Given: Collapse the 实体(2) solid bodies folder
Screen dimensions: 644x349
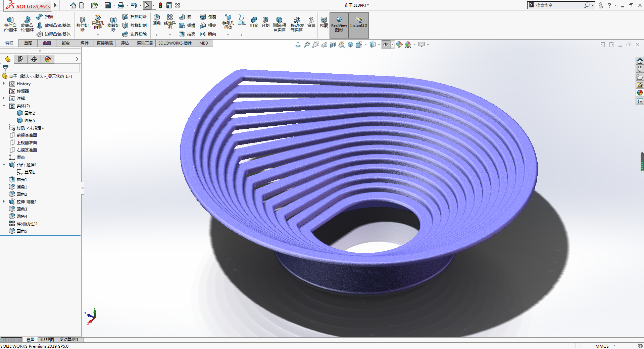Looking at the screenshot, I should point(4,106).
